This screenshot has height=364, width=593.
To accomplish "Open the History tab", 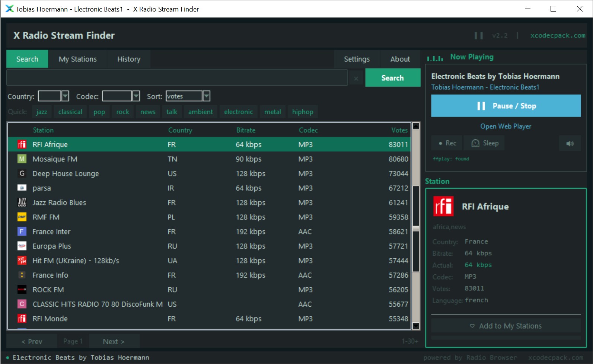I will pyautogui.click(x=129, y=59).
